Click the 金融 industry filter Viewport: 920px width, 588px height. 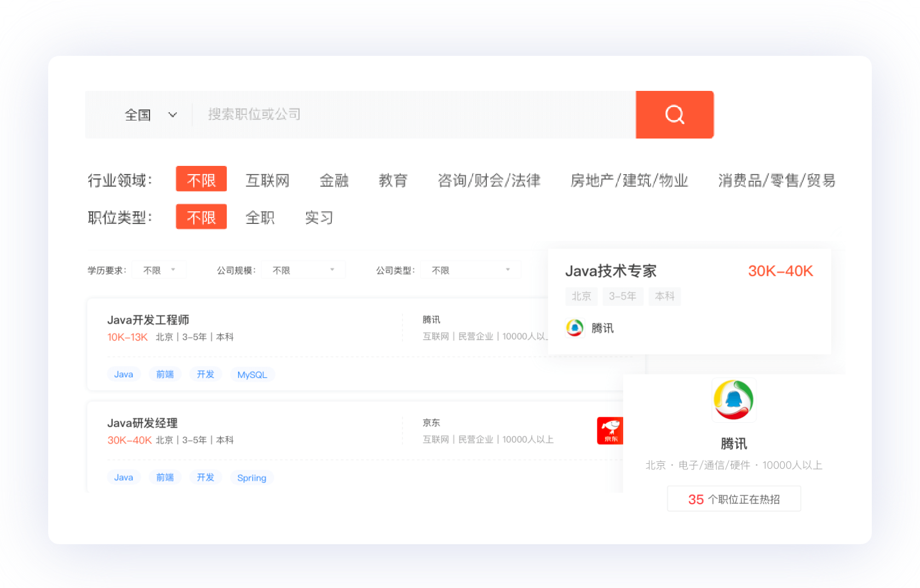coord(334,180)
